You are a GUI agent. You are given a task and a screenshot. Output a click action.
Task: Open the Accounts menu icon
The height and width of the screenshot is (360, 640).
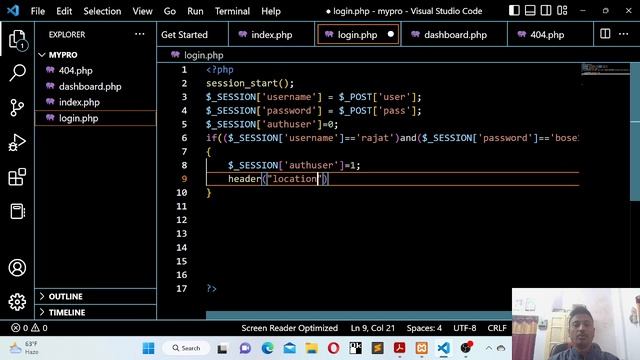[x=17, y=268]
